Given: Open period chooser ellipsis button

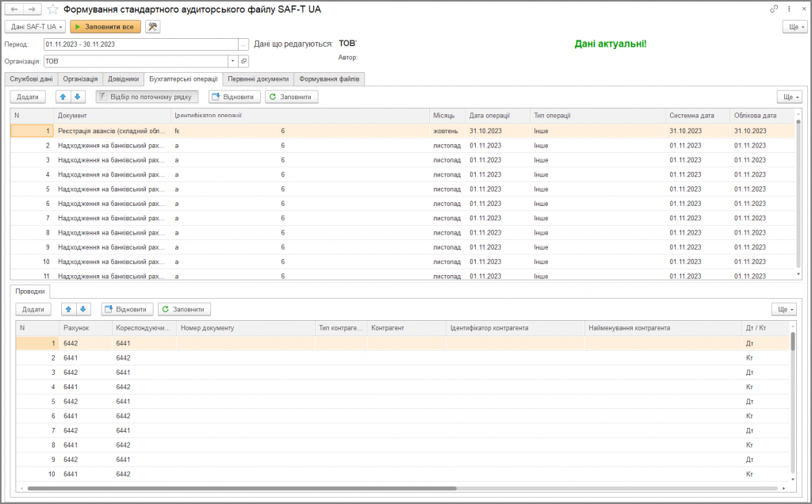Looking at the screenshot, I should point(243,44).
